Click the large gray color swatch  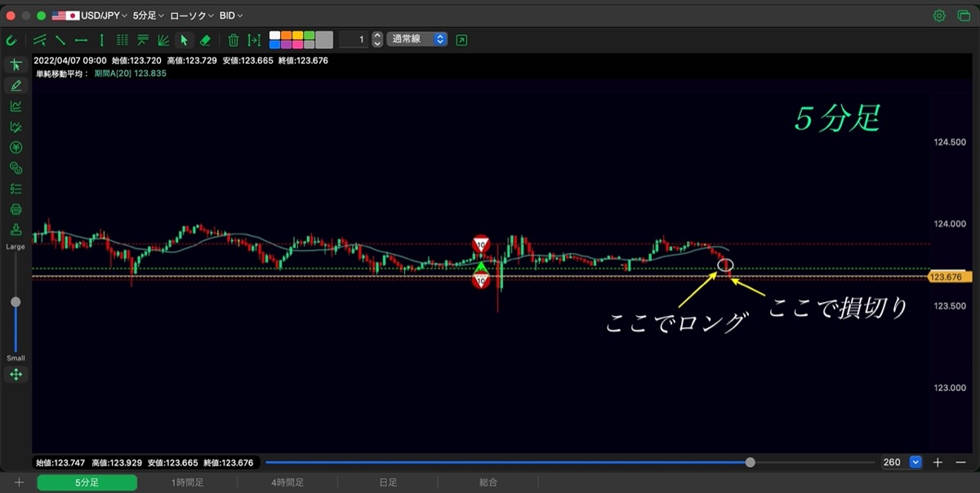[324, 39]
